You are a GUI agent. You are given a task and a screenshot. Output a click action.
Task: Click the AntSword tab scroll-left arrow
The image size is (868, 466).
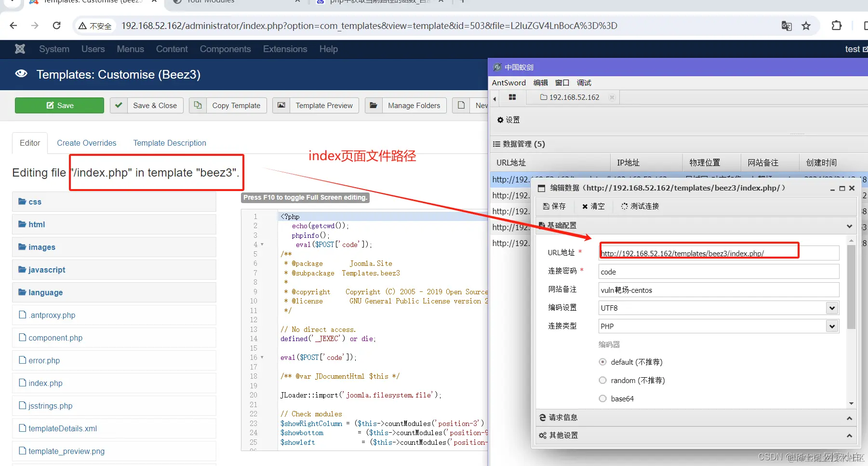494,98
